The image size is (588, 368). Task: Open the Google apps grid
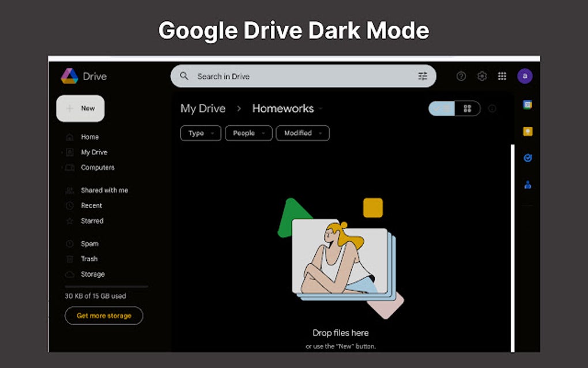pyautogui.click(x=502, y=76)
